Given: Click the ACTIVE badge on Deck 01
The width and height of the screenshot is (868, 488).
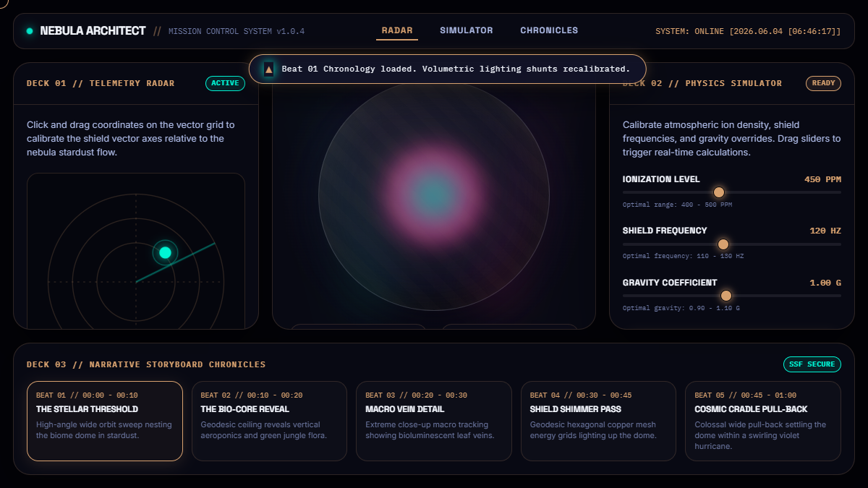Looking at the screenshot, I should 225,83.
